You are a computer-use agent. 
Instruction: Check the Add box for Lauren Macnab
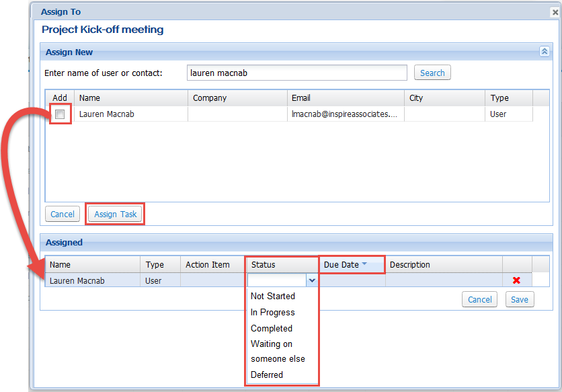pyautogui.click(x=60, y=114)
